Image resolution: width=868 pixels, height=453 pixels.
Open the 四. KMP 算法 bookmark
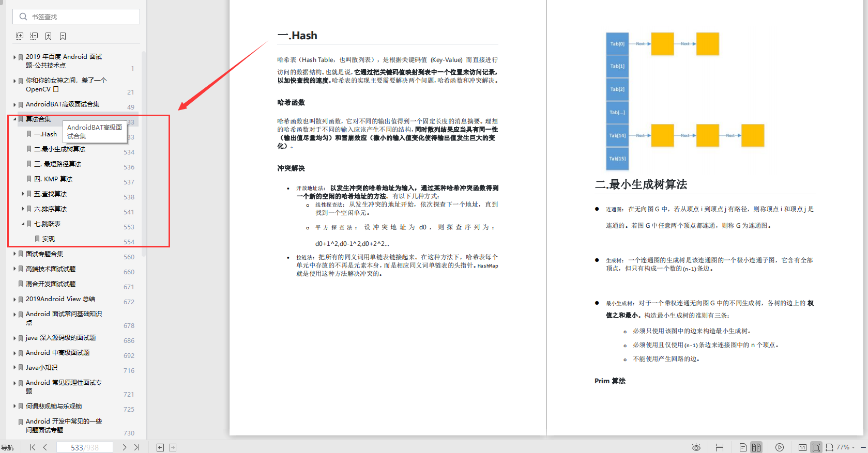click(53, 179)
